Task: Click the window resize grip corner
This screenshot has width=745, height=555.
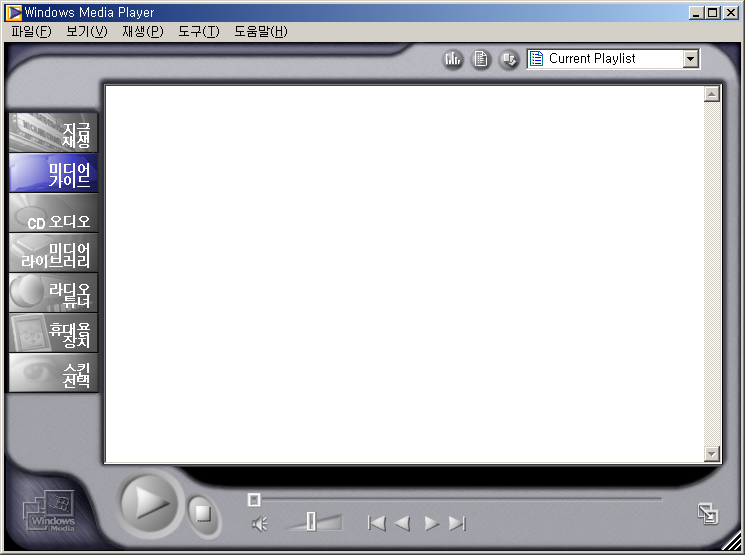Action: click(734, 542)
